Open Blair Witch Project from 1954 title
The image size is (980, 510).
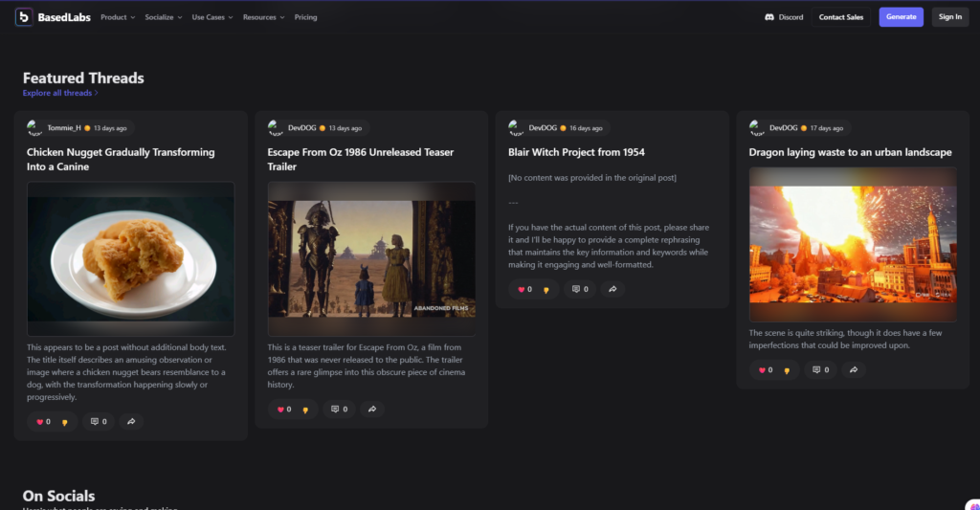pyautogui.click(x=576, y=152)
